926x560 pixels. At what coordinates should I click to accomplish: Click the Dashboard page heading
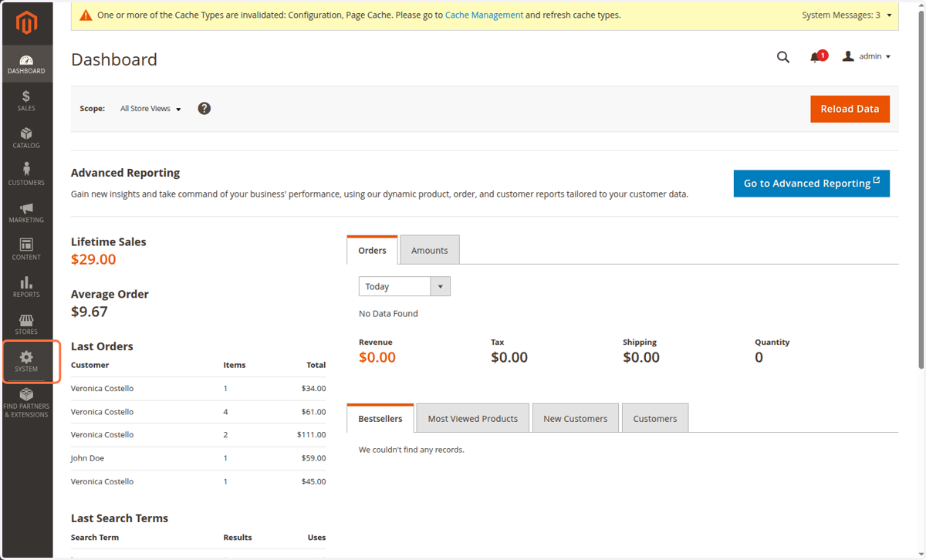click(x=114, y=59)
